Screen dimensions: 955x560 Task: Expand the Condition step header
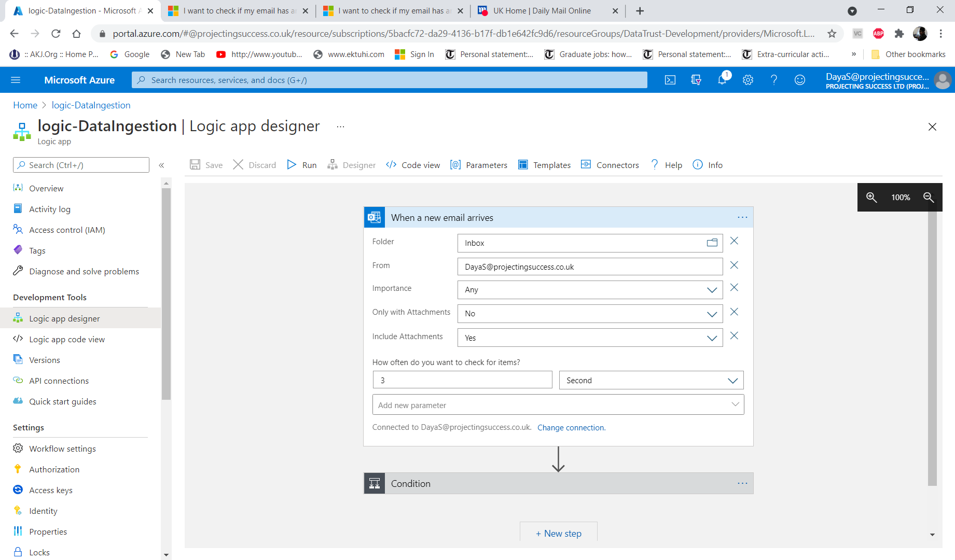pyautogui.click(x=558, y=483)
